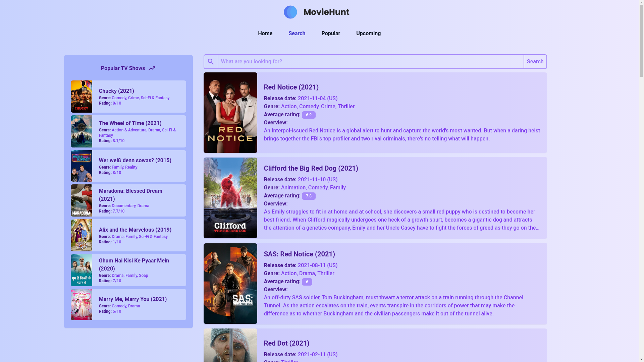Image resolution: width=644 pixels, height=362 pixels.
Task: Select the Chucky (2021) show card
Action: click(x=128, y=96)
